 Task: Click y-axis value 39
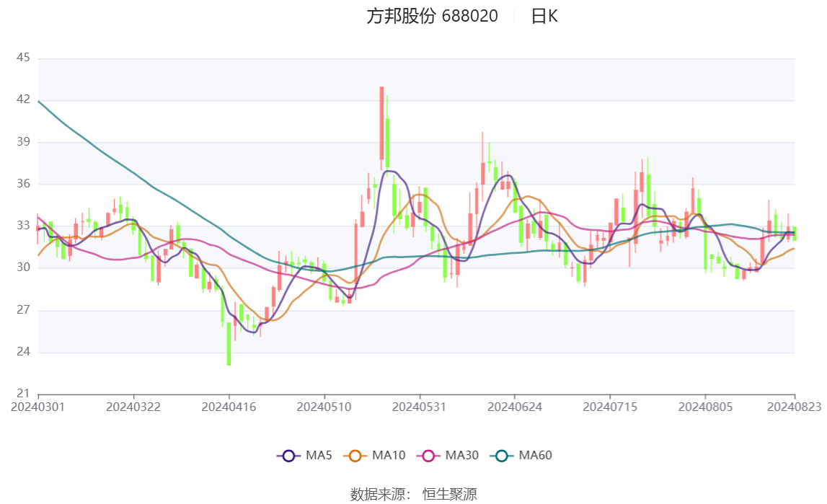click(x=23, y=142)
